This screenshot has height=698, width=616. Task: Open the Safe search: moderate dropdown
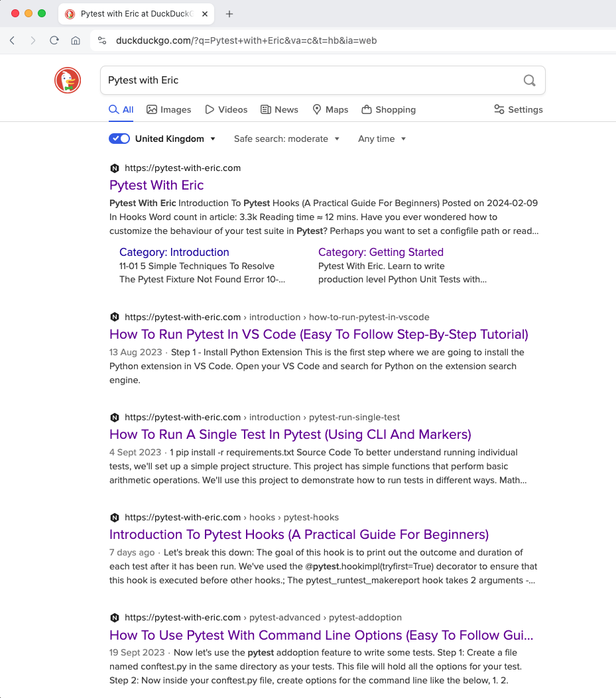tap(286, 139)
